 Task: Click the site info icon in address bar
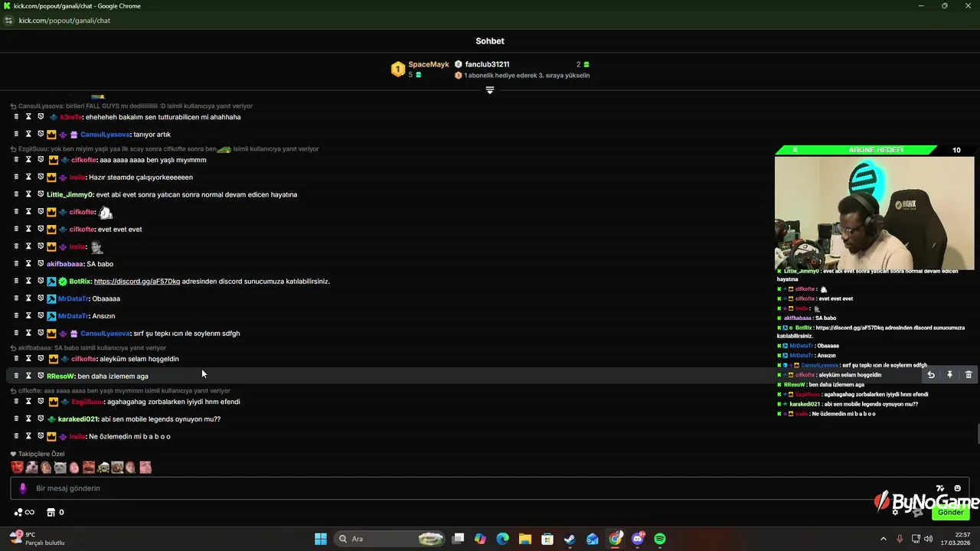pos(9,21)
